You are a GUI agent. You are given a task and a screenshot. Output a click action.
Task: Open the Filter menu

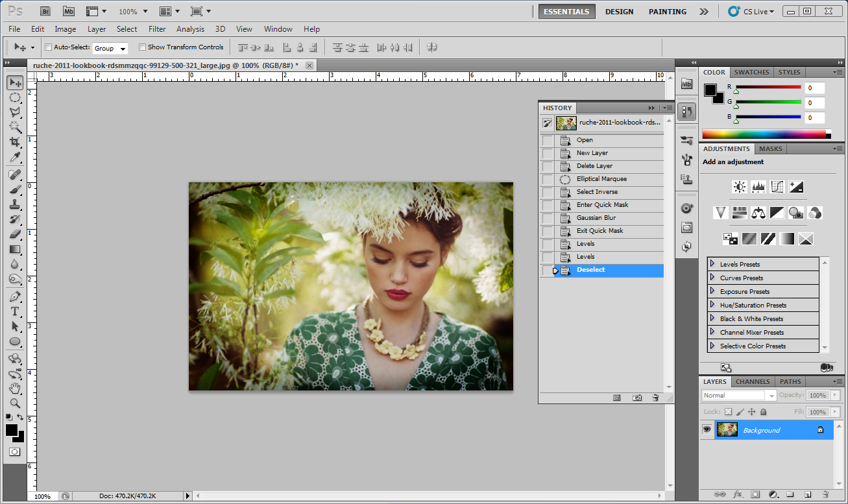coord(157,29)
